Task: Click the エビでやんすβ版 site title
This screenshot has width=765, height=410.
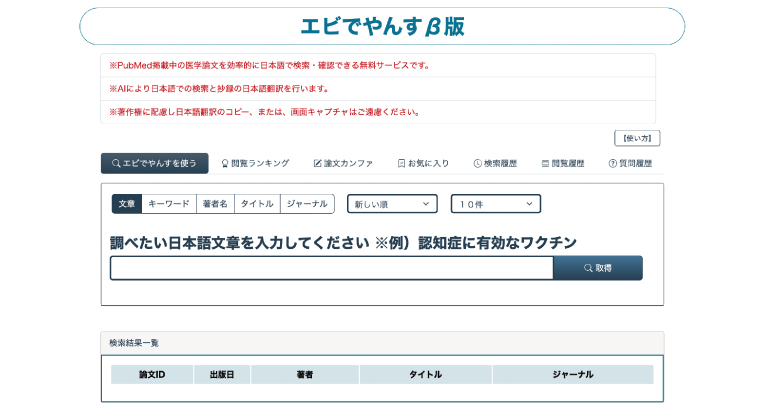Action: [x=382, y=26]
